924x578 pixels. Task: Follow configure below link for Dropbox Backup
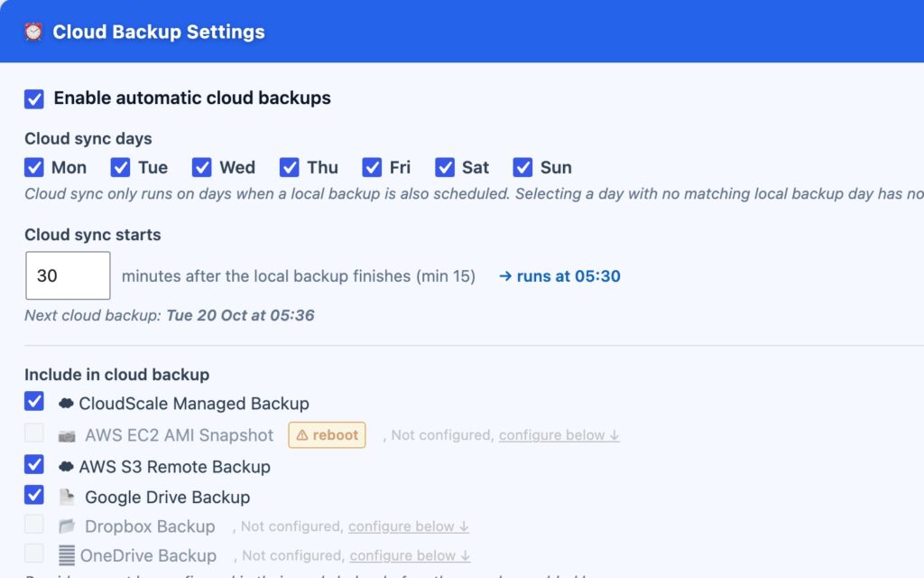(x=409, y=527)
